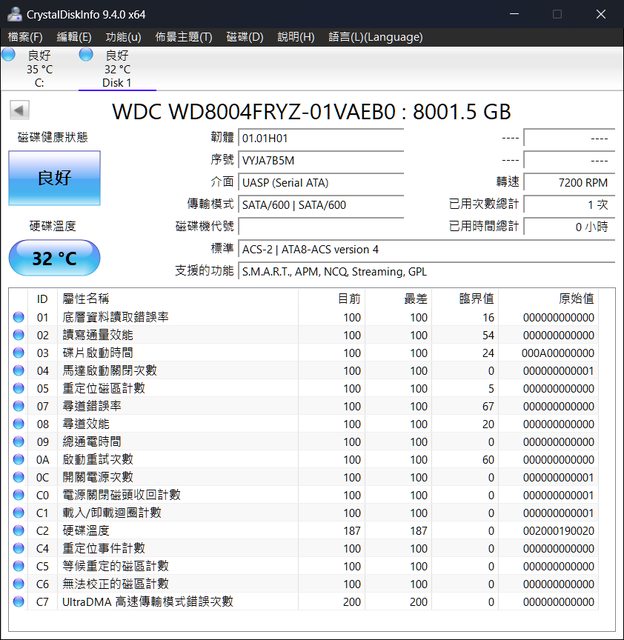Click the blue status icon for drive C:

pos(9,55)
